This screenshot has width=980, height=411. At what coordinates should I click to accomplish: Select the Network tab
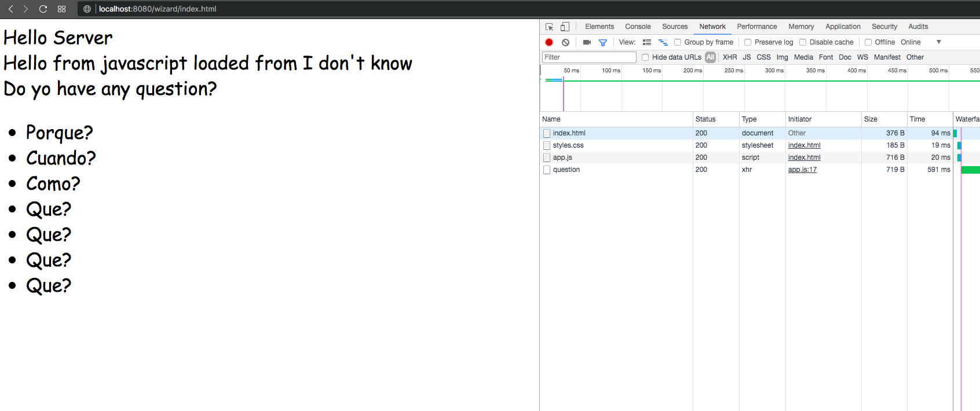[x=712, y=27]
